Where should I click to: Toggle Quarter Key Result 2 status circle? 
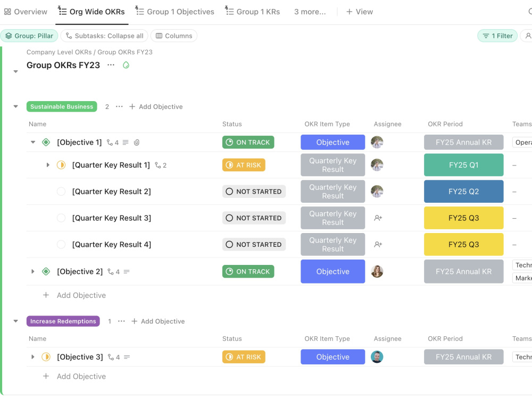pos(61,192)
